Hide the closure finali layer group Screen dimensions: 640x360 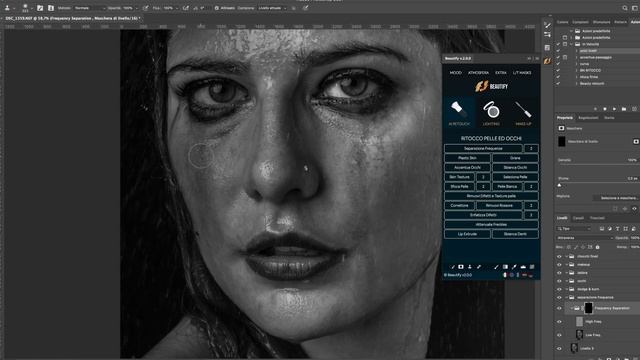tap(559, 256)
